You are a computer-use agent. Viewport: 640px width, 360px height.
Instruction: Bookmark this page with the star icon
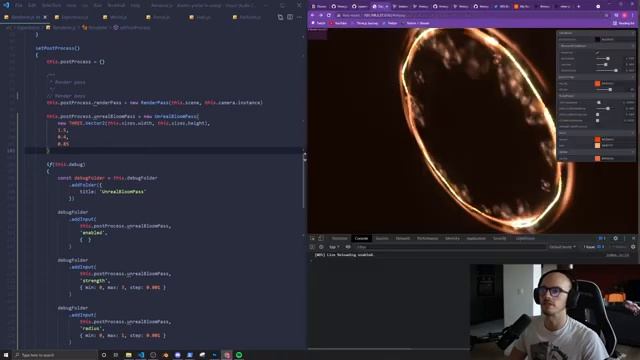[x=607, y=15]
